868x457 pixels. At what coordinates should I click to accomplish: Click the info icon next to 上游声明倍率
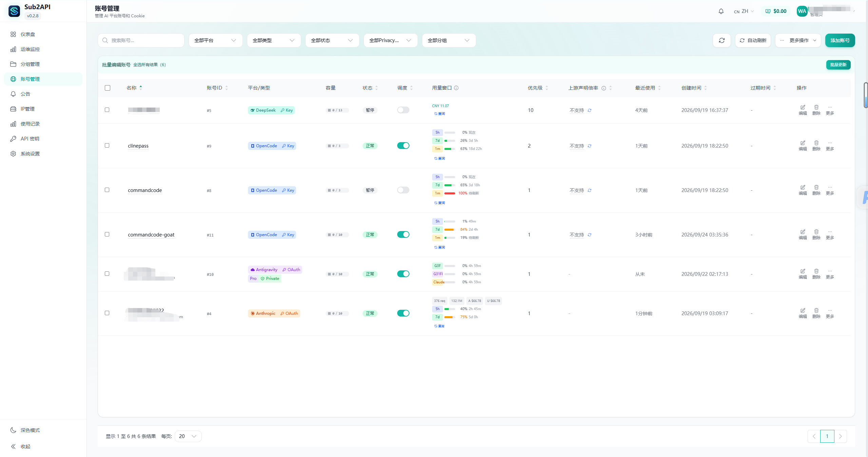(604, 88)
